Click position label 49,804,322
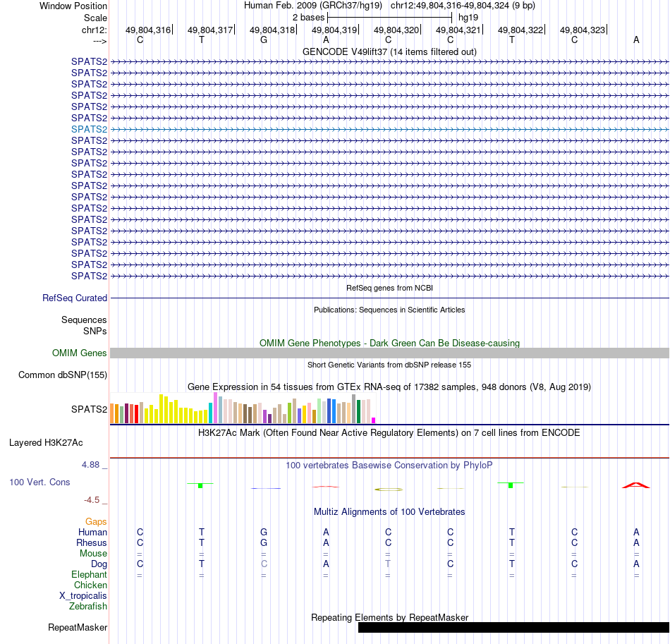The width and height of the screenshot is (670, 644). pyautogui.click(x=520, y=30)
